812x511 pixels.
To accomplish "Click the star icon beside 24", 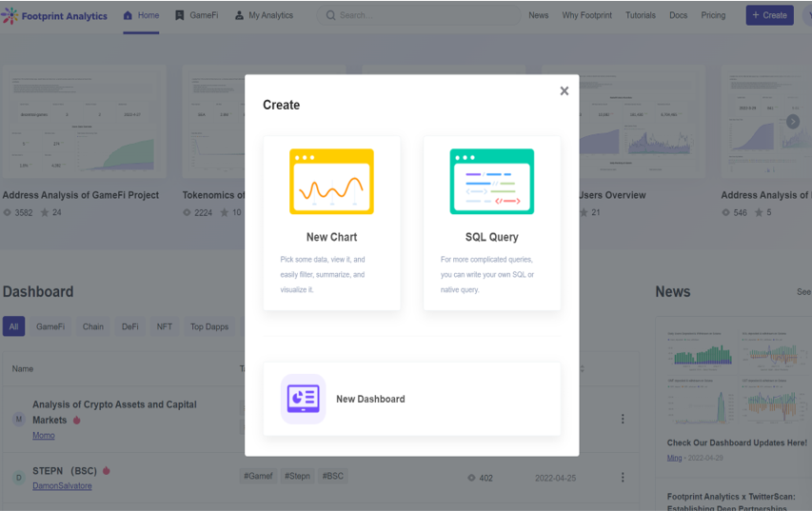I will [45, 212].
